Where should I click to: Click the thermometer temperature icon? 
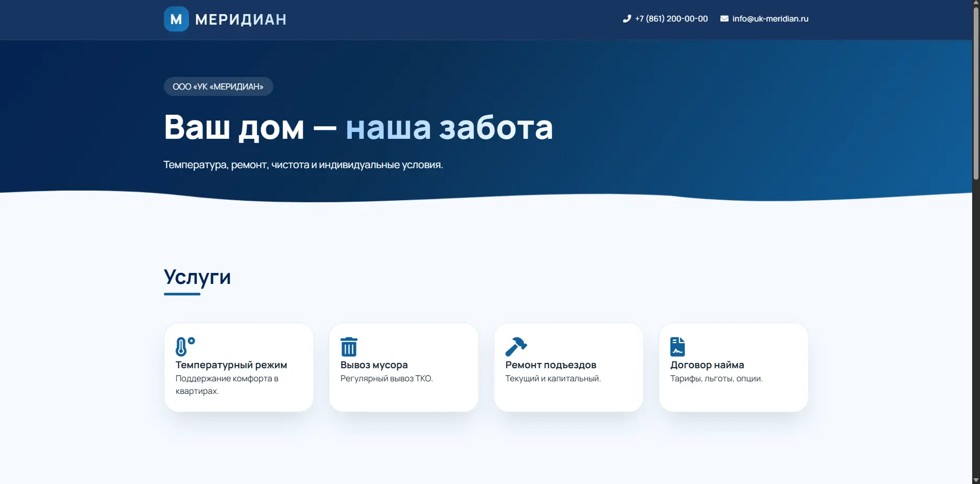tap(185, 346)
